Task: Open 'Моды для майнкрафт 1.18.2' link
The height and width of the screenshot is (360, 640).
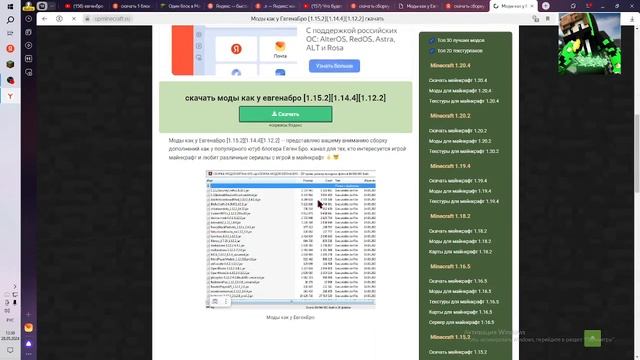Action: pyautogui.click(x=460, y=241)
